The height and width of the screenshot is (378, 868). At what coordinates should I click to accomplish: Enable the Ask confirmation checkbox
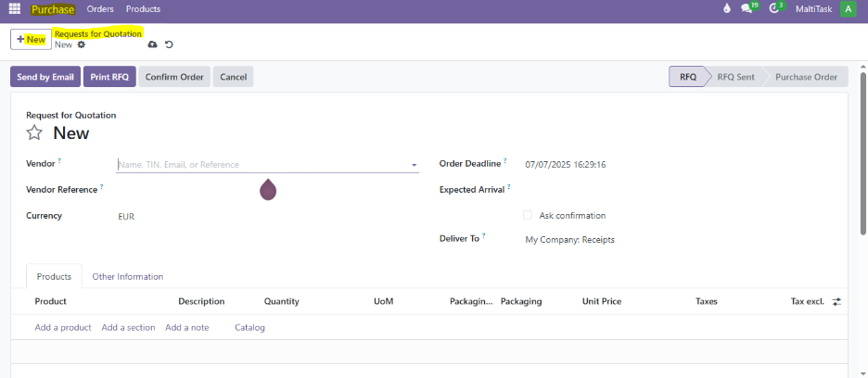coord(528,216)
